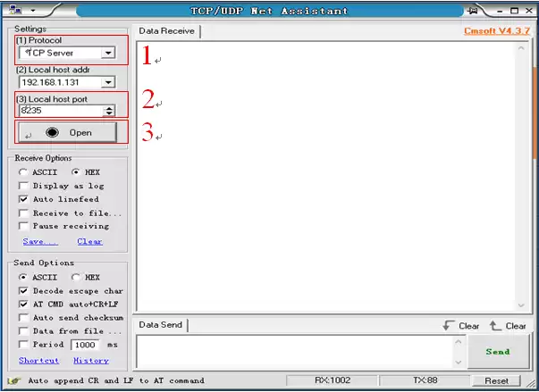Click the Local host port stepper arrows
This screenshot has width=539, height=392.
109,111
